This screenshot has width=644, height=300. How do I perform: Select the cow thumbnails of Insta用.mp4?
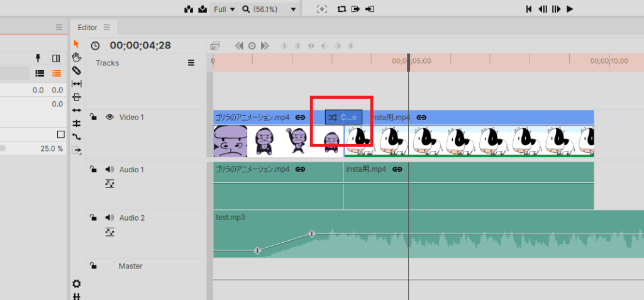click(x=469, y=141)
